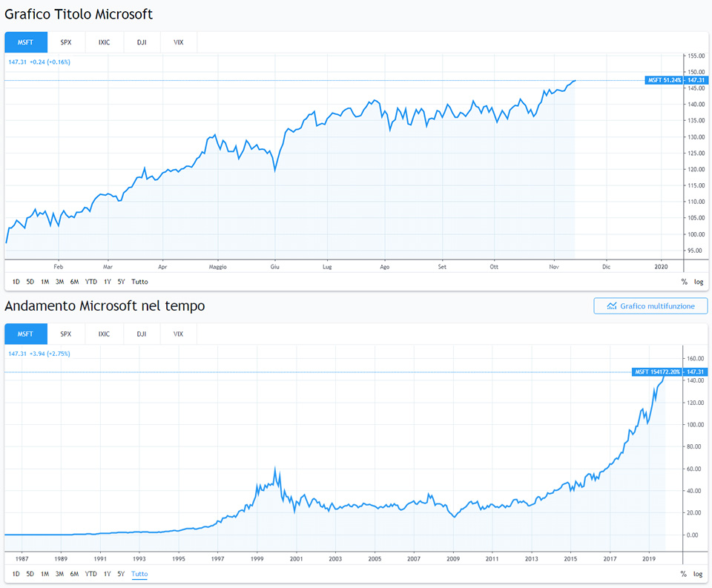712x588 pixels.
Task: Select DJI tab in bottom chart
Action: (x=142, y=334)
